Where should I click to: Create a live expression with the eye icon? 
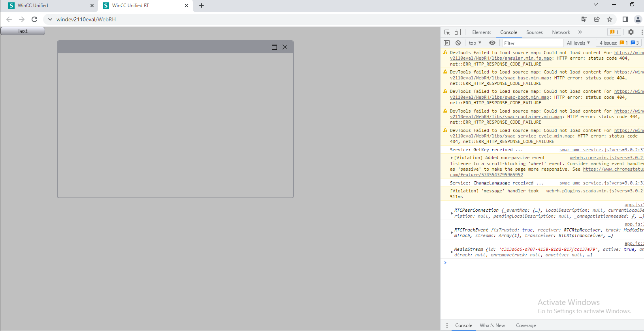(492, 43)
